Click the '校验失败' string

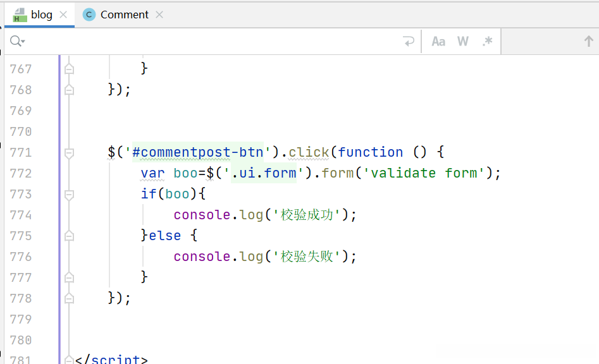[x=307, y=257]
